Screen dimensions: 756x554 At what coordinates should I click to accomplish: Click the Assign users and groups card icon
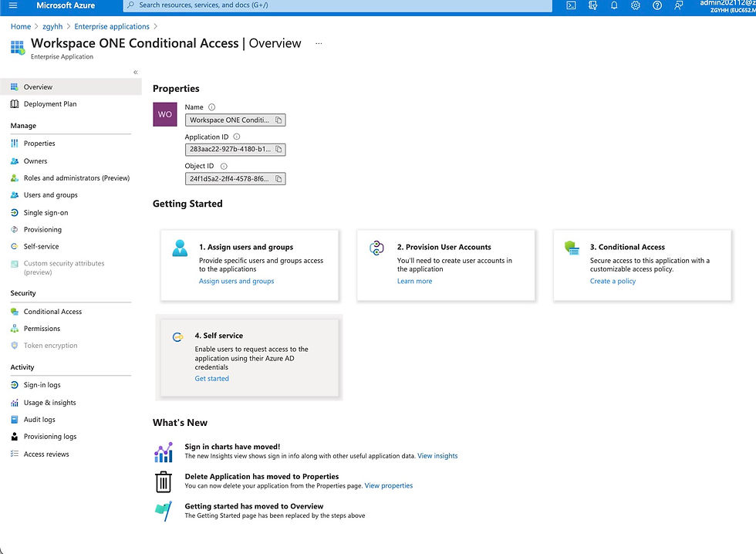[180, 248]
